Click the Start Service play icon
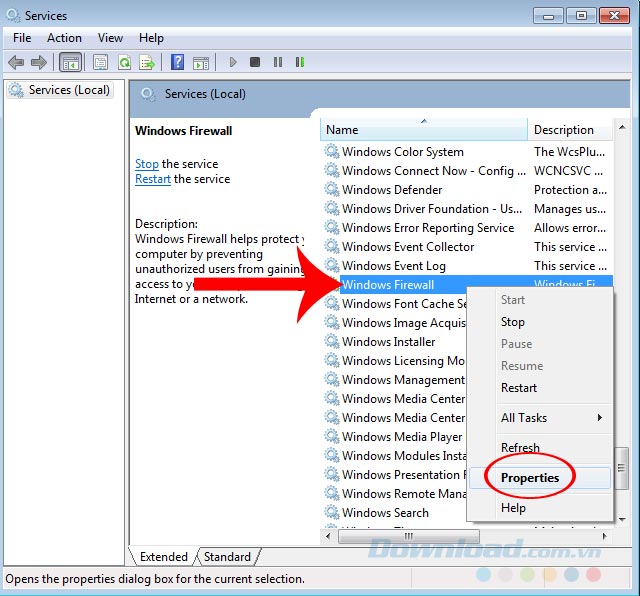640x596 pixels. 233,62
